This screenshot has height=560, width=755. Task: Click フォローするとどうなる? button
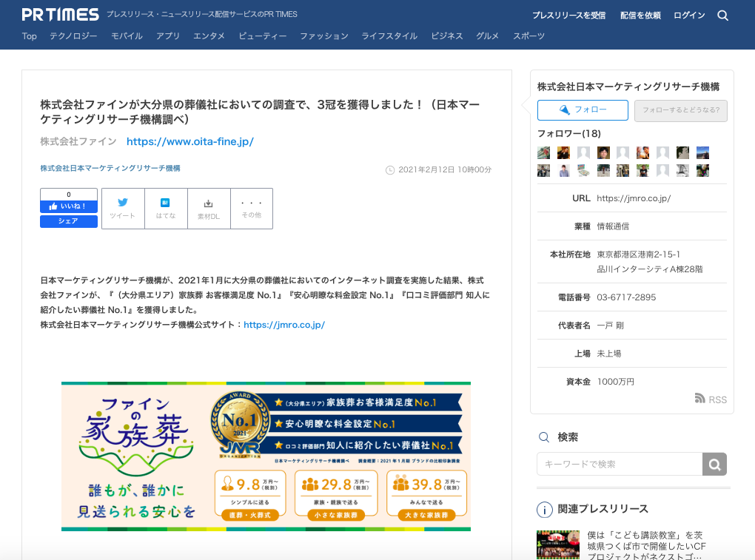(681, 111)
